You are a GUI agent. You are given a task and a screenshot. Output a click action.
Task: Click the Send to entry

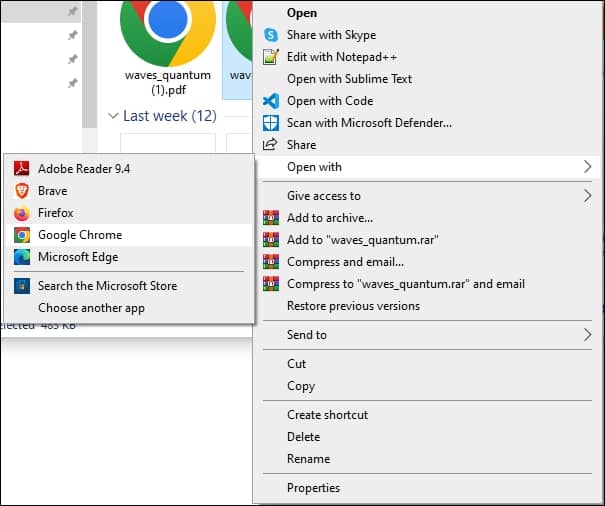[x=427, y=335]
